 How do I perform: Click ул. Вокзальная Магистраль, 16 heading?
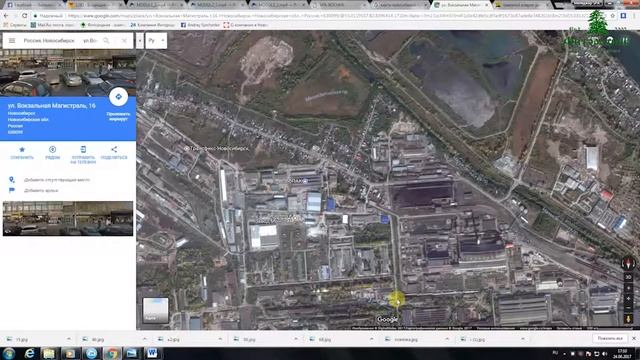pos(51,106)
